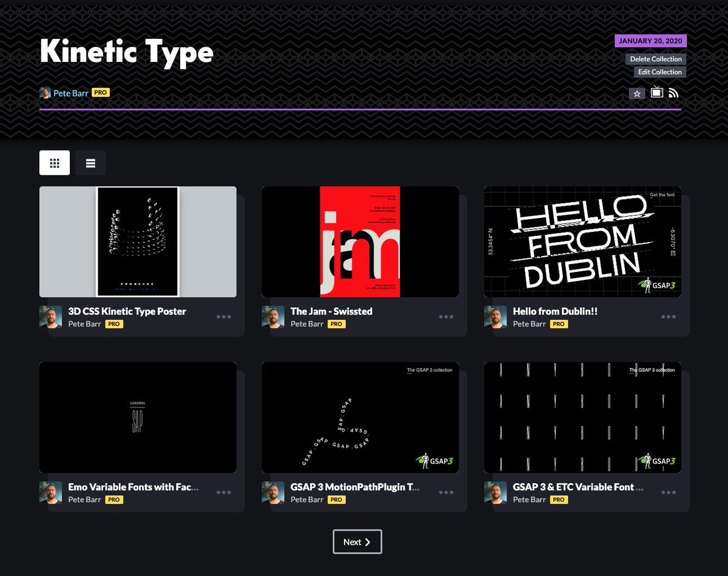The image size is (728, 576).
Task: Click author avatar on 3D CSS Kinetic Type Poster
Action: coord(50,317)
